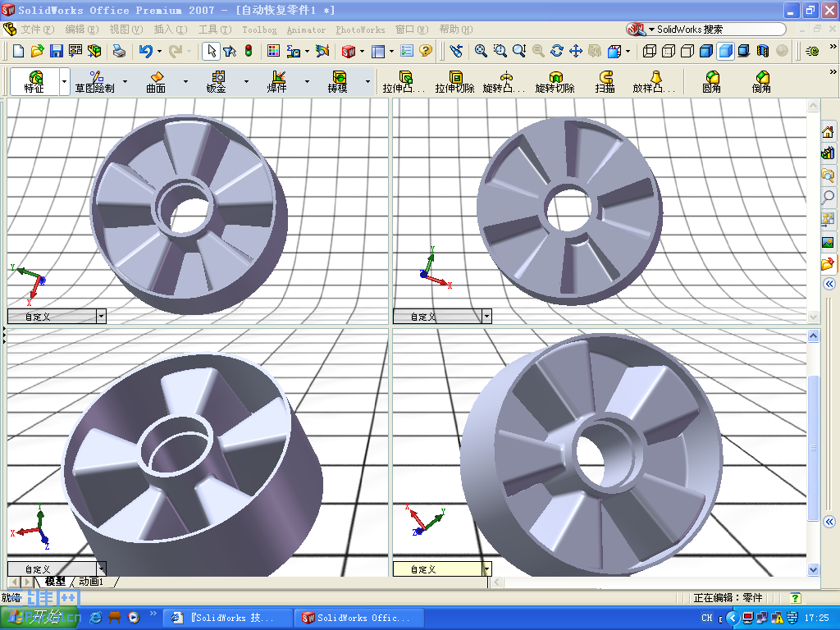The height and width of the screenshot is (630, 840).
Task: Open File Explorer task pane icon
Action: pyautogui.click(x=829, y=176)
